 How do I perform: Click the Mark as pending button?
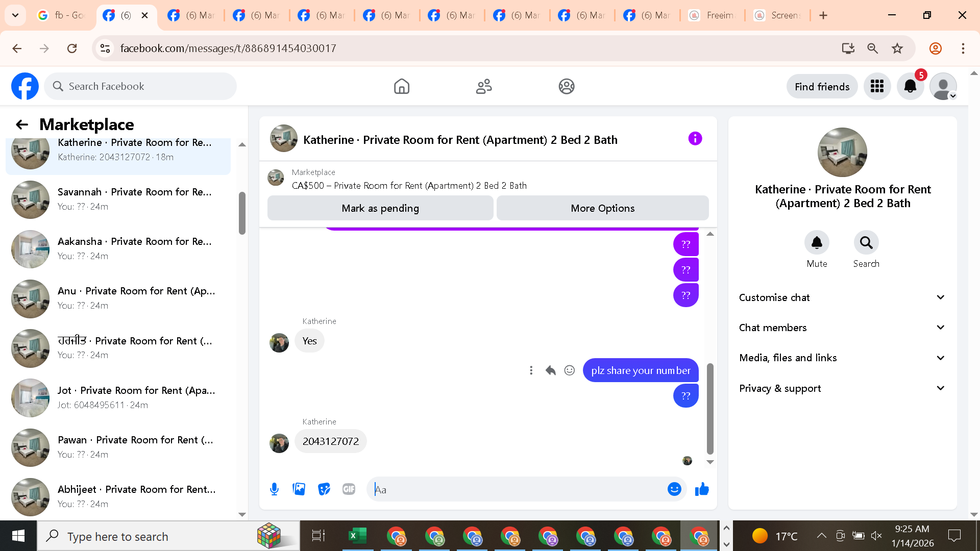(380, 208)
